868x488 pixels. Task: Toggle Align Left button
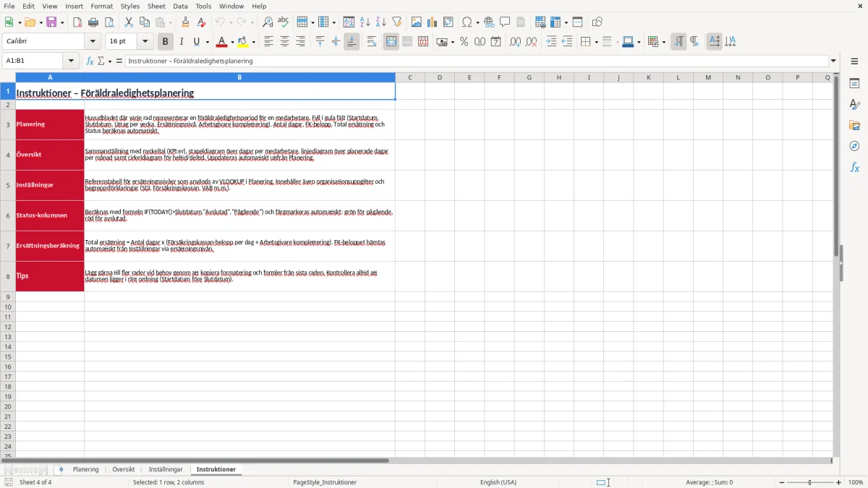pos(268,42)
